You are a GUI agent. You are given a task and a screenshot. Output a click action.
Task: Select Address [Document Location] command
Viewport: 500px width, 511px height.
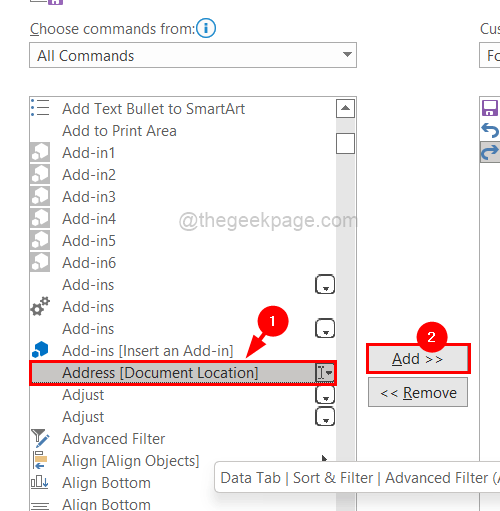tap(183, 372)
